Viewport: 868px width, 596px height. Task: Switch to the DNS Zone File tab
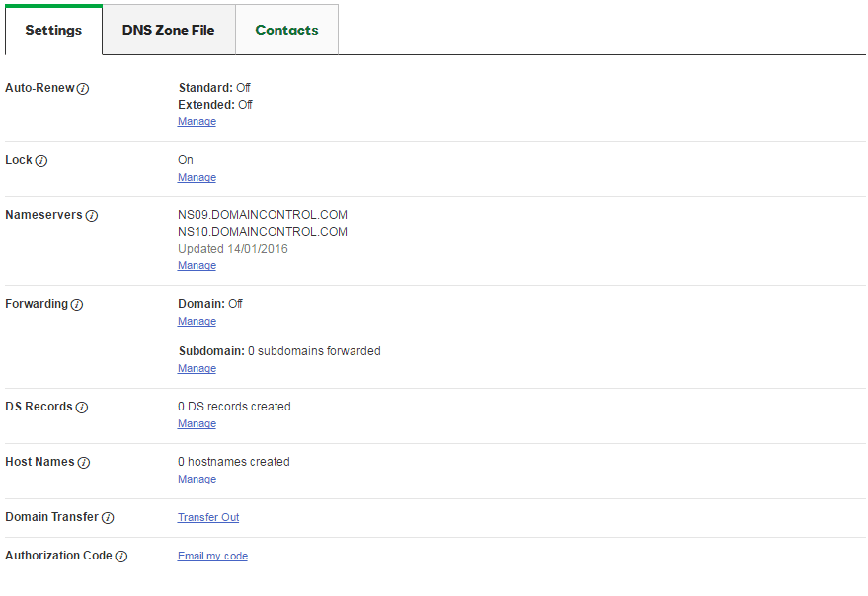169,30
